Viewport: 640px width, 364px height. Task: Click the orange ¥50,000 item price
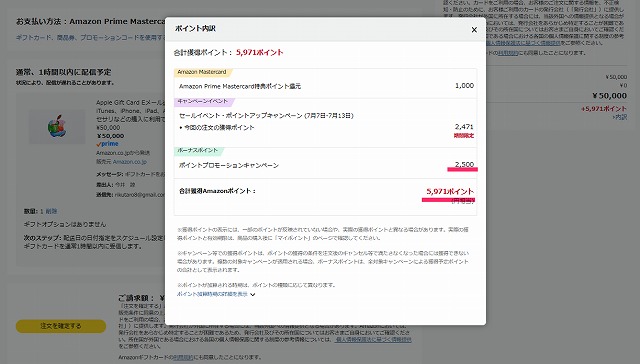click(110, 136)
